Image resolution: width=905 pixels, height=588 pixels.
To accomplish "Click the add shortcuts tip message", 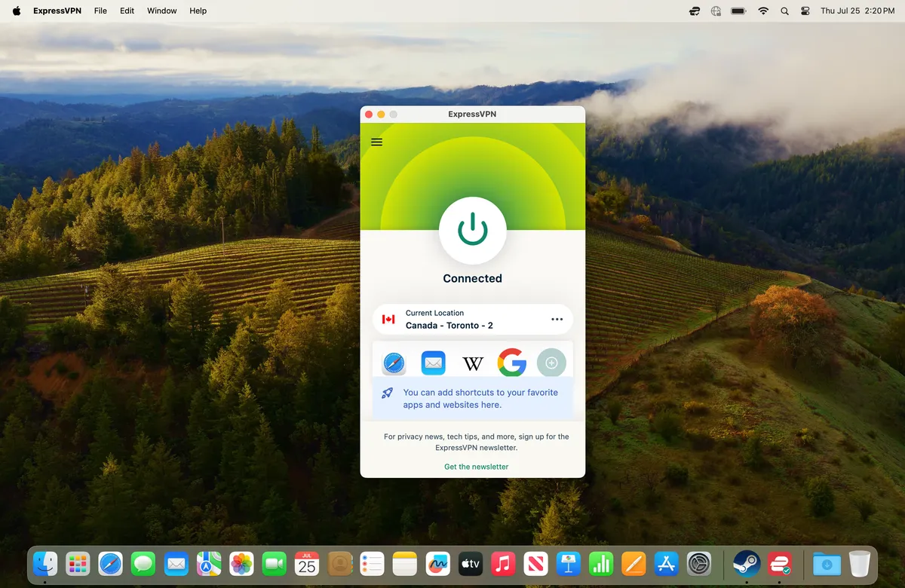I will [x=480, y=399].
